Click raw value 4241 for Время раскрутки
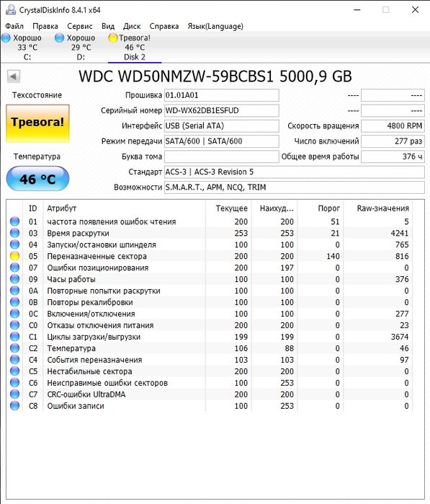This screenshot has height=504, width=430. pos(400,233)
